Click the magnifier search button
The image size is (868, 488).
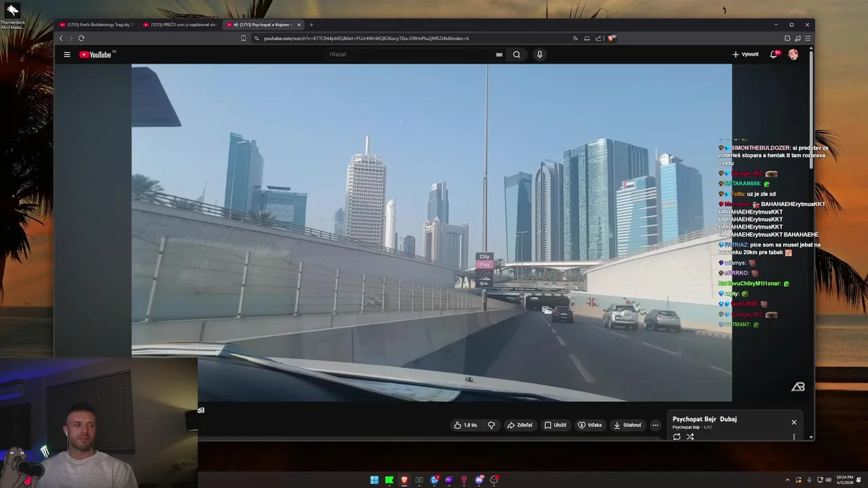517,55
